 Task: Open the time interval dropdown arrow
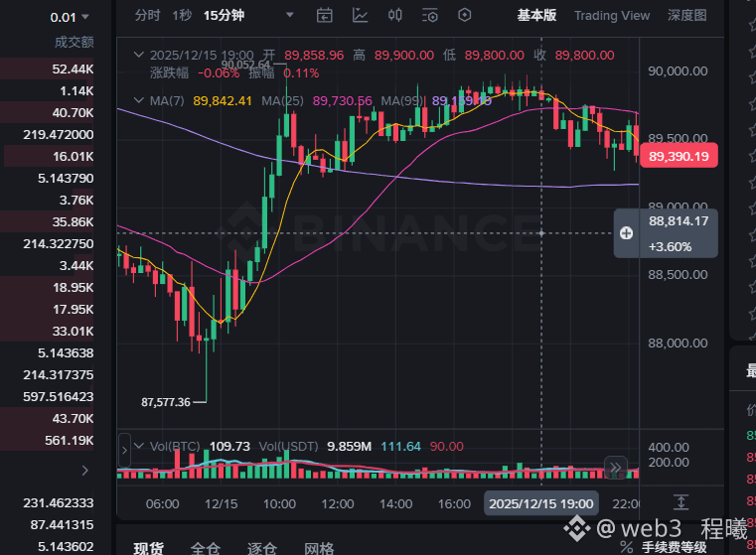[290, 15]
